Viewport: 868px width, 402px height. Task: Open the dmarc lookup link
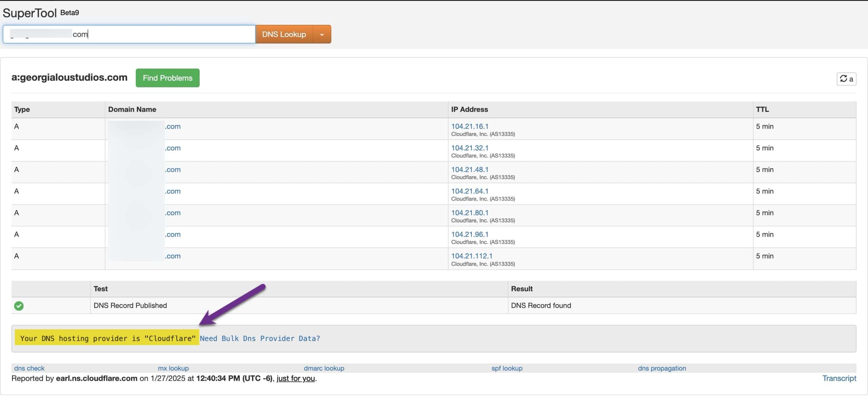(x=324, y=368)
